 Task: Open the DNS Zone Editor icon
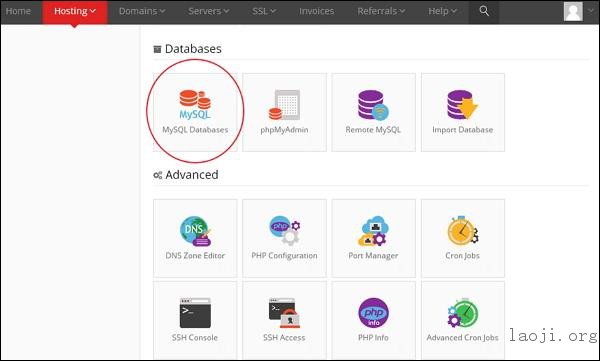click(x=195, y=231)
